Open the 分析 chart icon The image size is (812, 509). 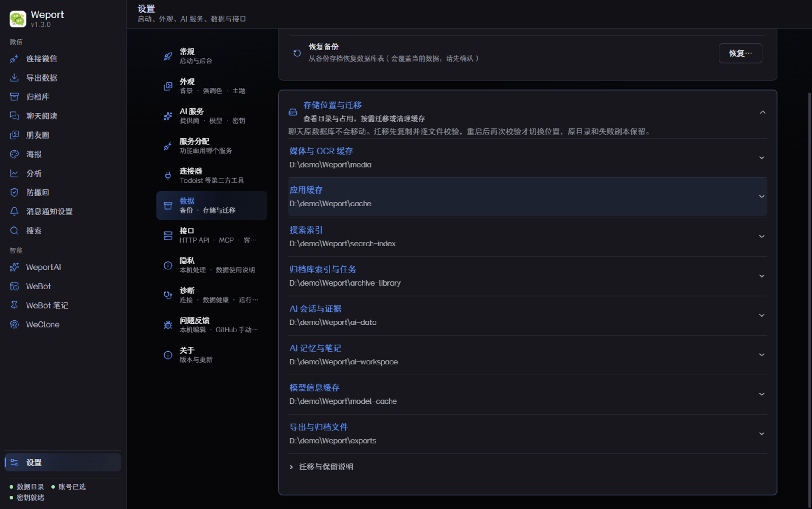(x=14, y=173)
